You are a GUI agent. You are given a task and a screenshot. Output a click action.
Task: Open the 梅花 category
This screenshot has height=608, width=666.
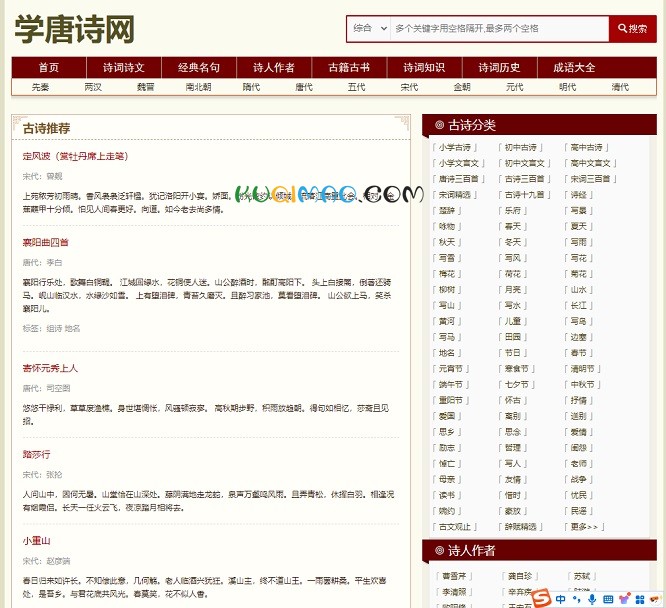click(x=446, y=274)
